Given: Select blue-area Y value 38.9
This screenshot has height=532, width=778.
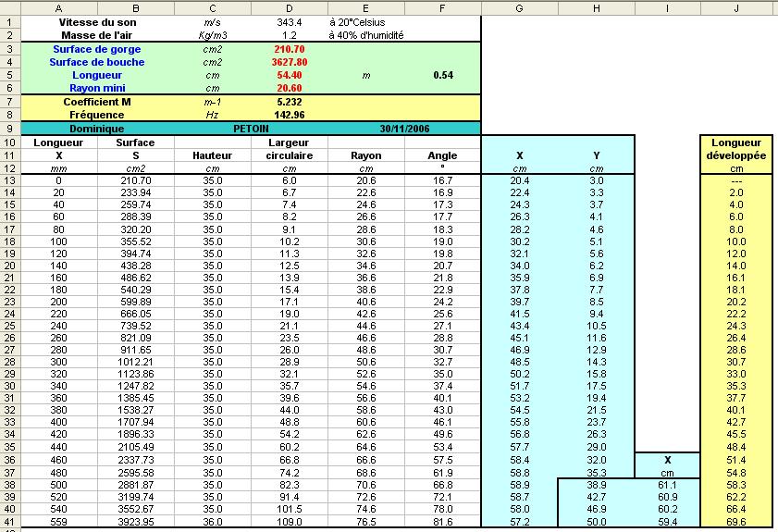Looking at the screenshot, I should pos(597,485).
